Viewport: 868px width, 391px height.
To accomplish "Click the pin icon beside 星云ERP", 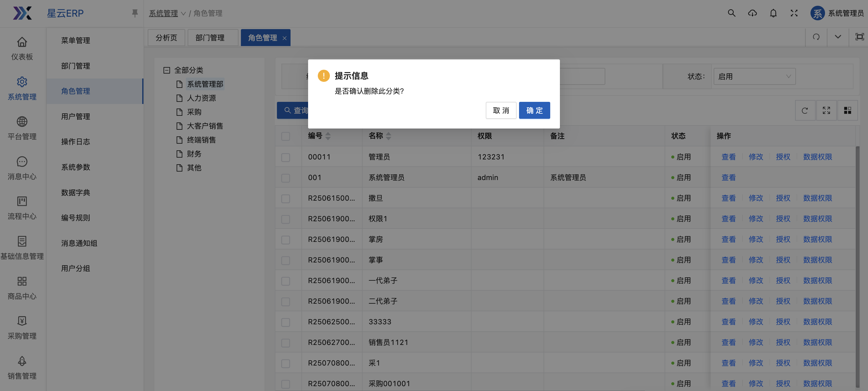I will click(x=134, y=13).
